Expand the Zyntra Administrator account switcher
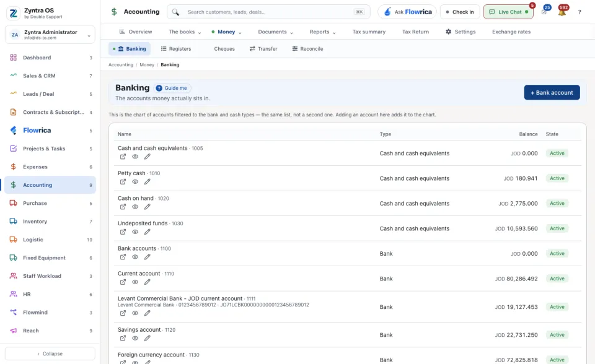 pyautogui.click(x=50, y=35)
